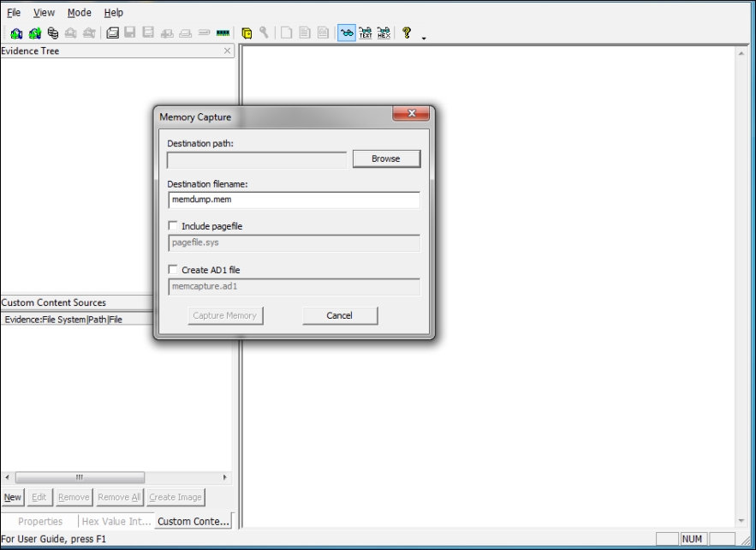This screenshot has width=756, height=550.
Task: Click the Export Files toolbar icon
Action: (287, 33)
